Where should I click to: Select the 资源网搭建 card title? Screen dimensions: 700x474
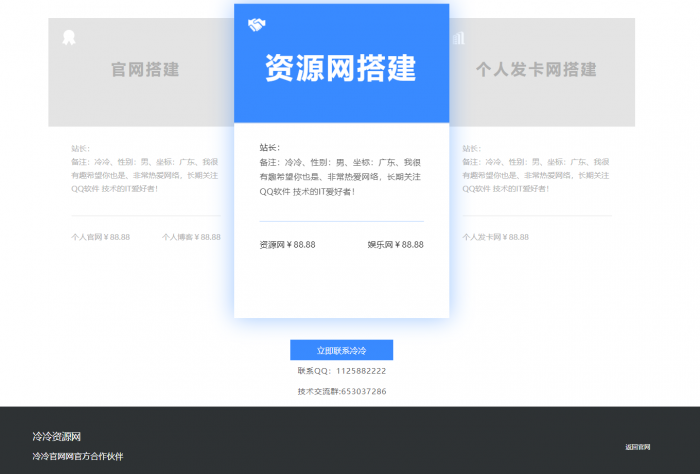[x=341, y=68]
